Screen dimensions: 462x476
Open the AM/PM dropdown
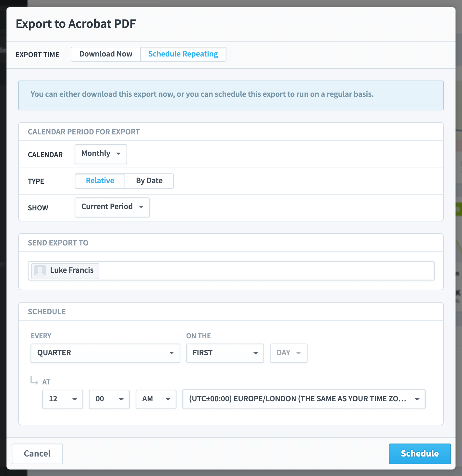(156, 399)
